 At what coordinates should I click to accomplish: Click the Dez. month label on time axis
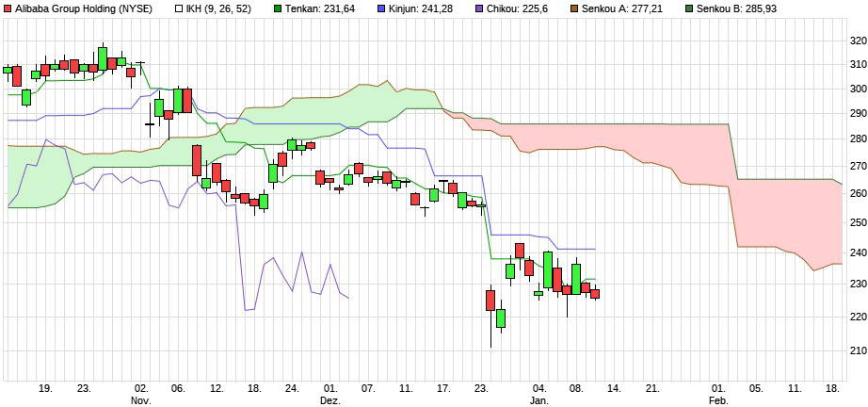tap(330, 399)
